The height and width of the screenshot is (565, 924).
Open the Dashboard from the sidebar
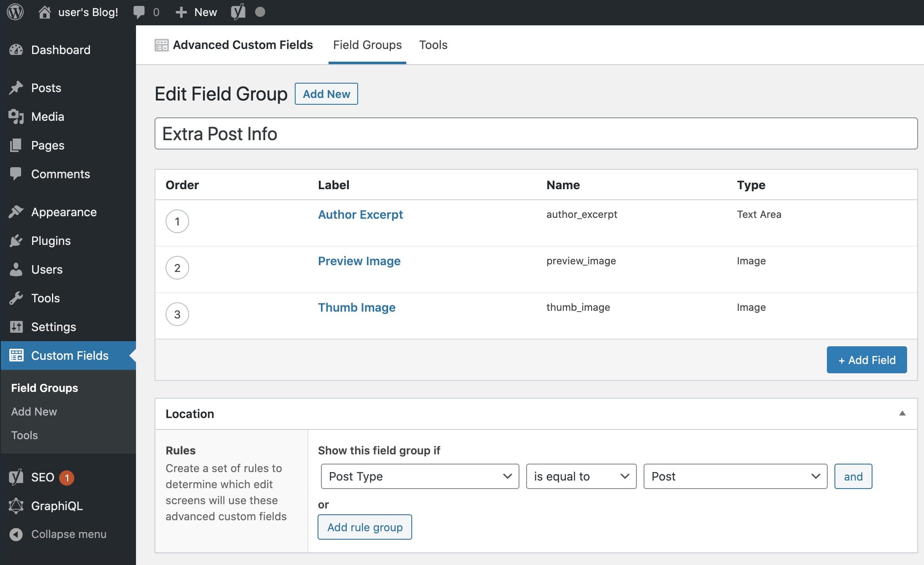tap(60, 50)
